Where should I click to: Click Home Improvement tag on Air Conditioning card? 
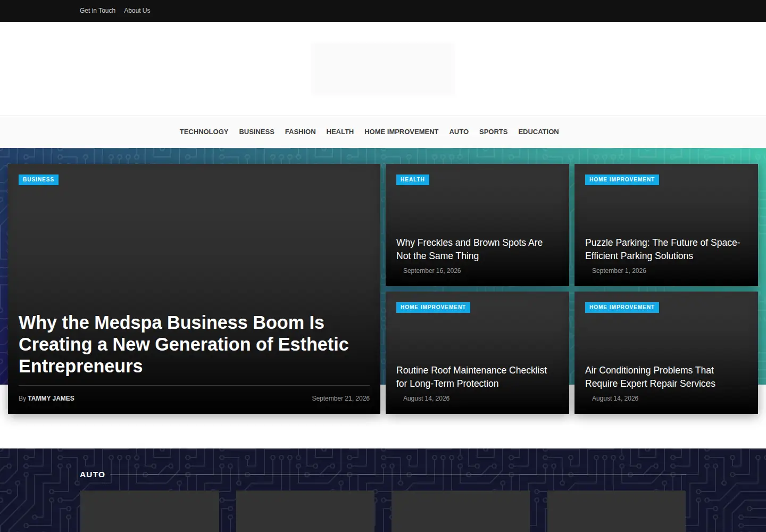coord(622,307)
